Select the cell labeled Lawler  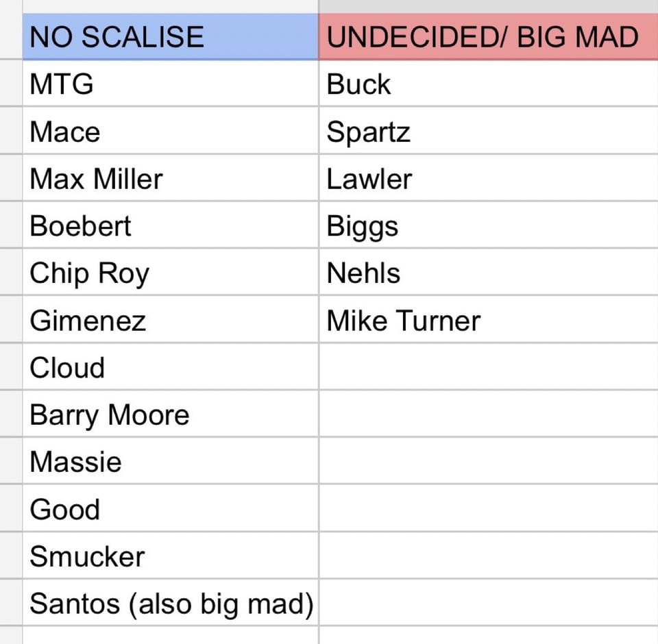pyautogui.click(x=488, y=179)
